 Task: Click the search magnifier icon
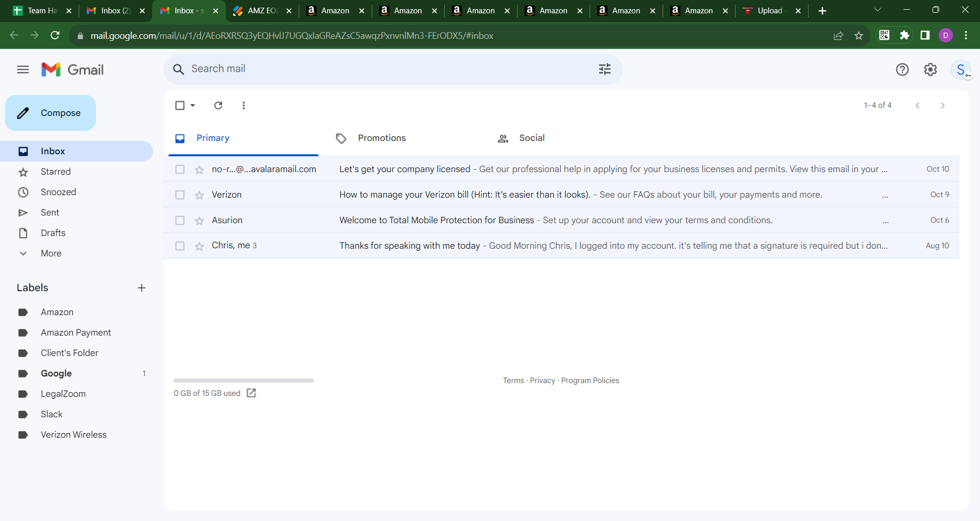tap(178, 69)
